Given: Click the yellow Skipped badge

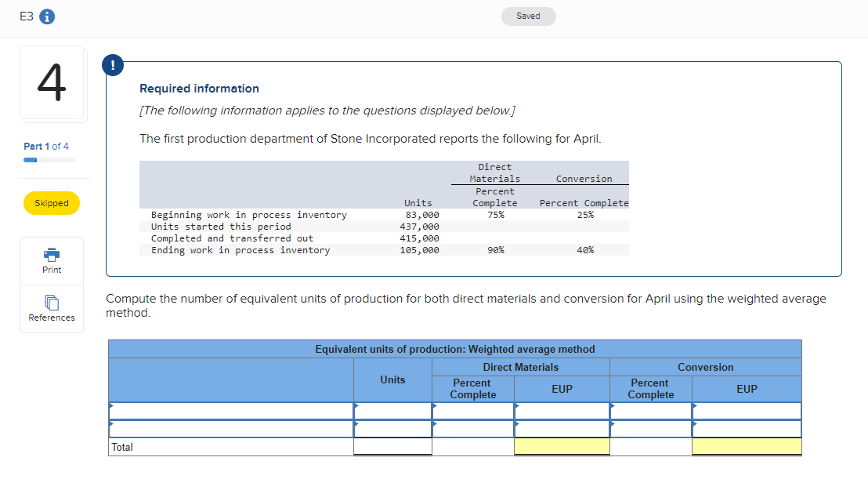Looking at the screenshot, I should (x=52, y=203).
